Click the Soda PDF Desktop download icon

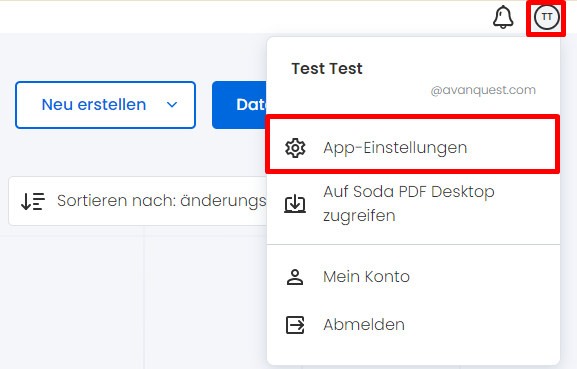click(x=295, y=203)
